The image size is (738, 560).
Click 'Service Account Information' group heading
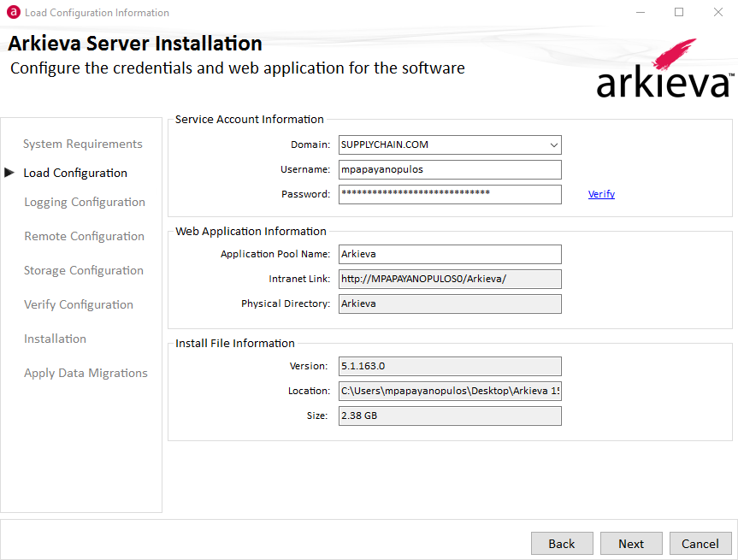[250, 120]
